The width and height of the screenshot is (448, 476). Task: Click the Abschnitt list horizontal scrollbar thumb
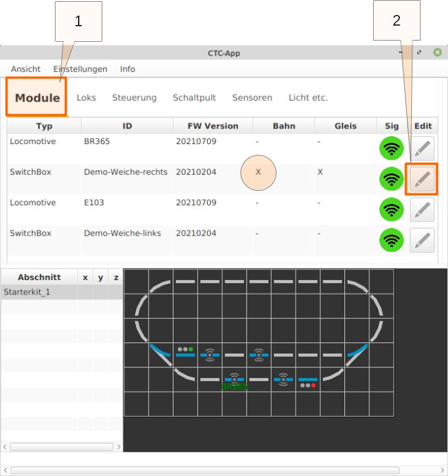[62, 447]
